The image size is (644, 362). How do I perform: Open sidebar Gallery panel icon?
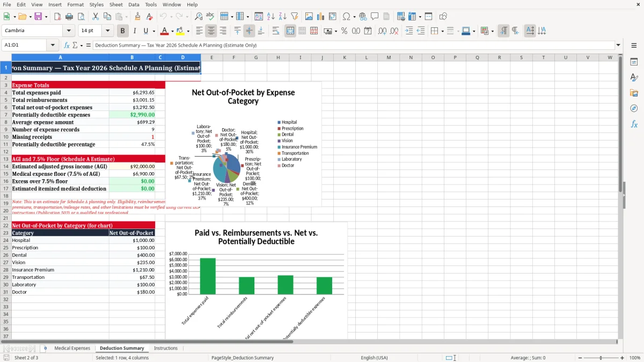point(634,93)
